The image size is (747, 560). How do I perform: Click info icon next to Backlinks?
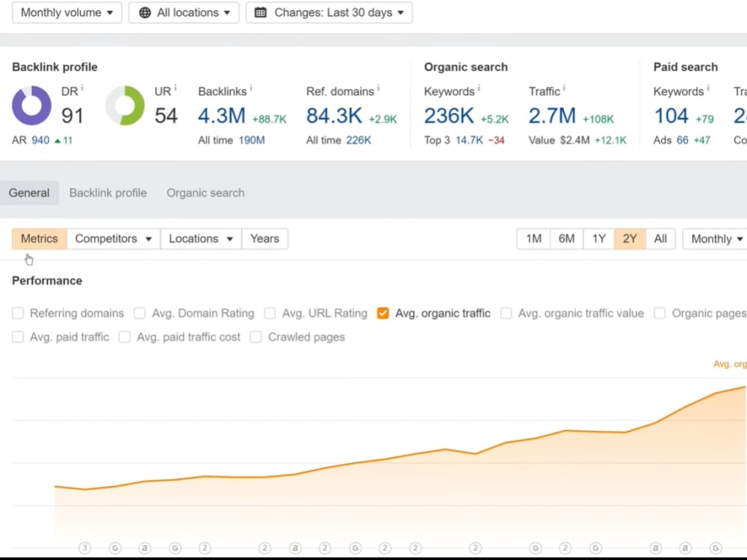tap(251, 87)
